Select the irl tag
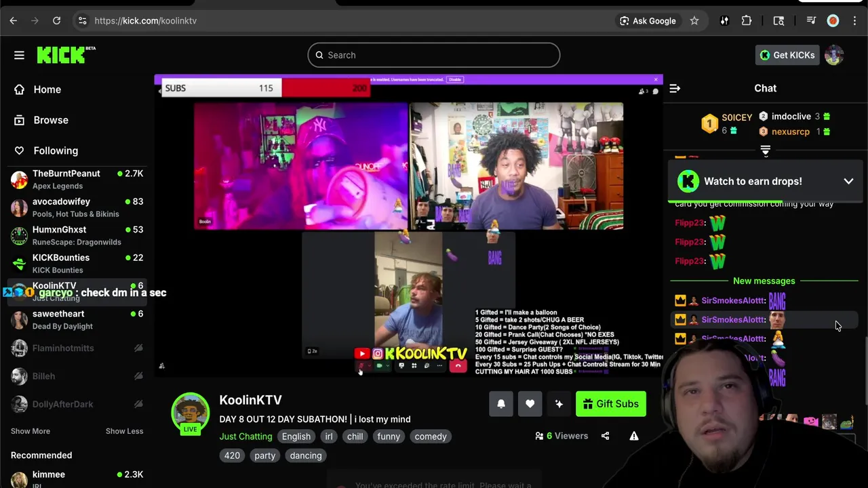 [x=329, y=436]
